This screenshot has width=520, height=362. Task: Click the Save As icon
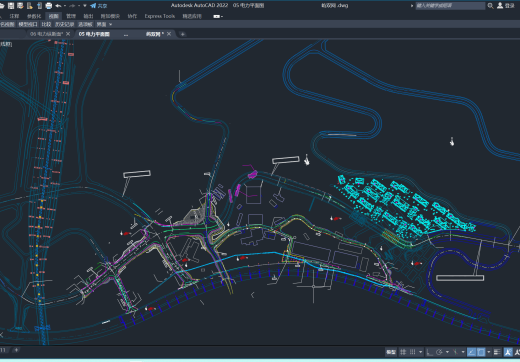pos(20,6)
